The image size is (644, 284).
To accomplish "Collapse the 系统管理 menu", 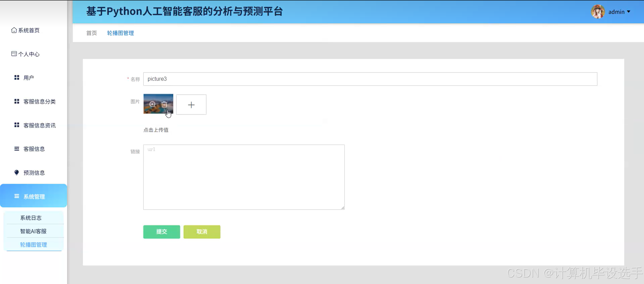I will 33,196.
